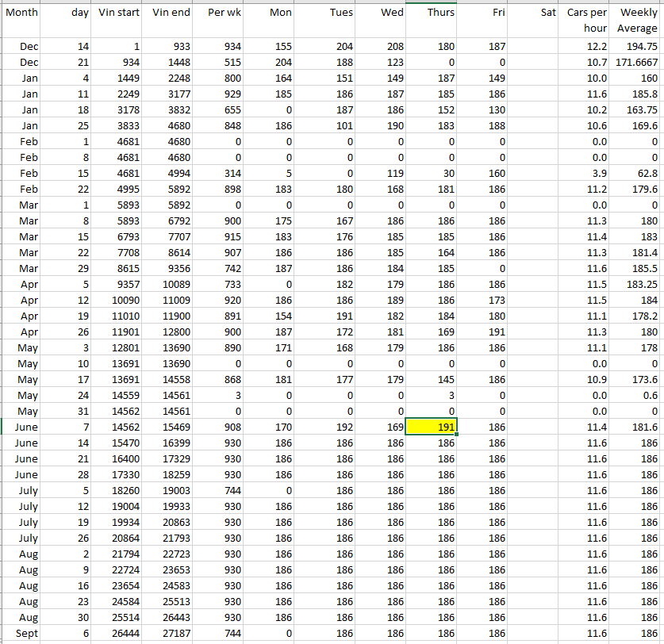
Task: Select the Per wk value 908
Action: click(218, 427)
